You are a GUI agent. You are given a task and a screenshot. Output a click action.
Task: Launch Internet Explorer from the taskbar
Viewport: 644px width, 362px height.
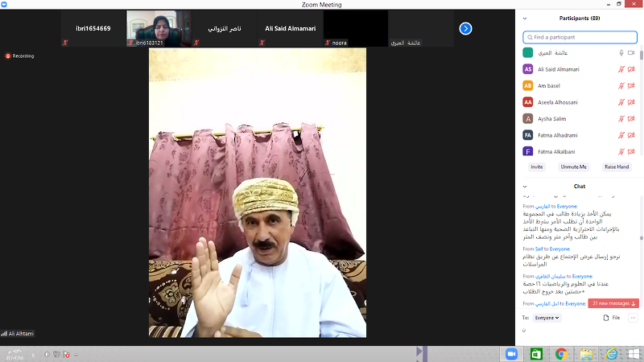(611, 354)
